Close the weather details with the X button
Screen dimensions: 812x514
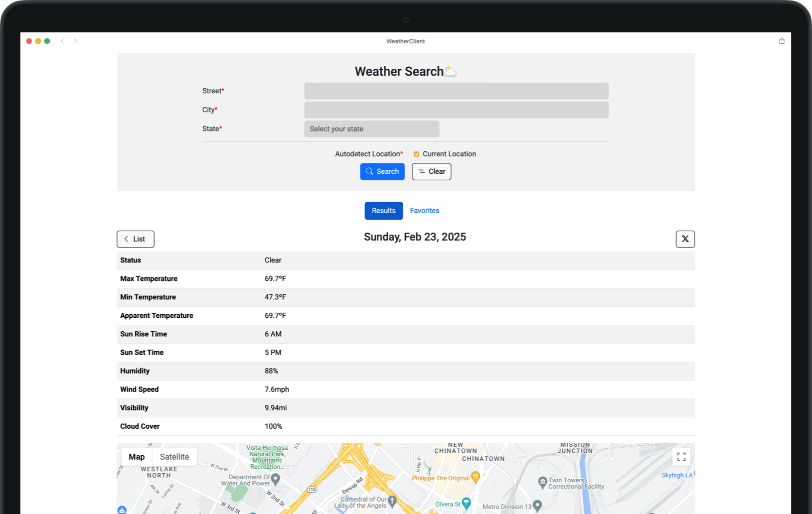pos(685,239)
